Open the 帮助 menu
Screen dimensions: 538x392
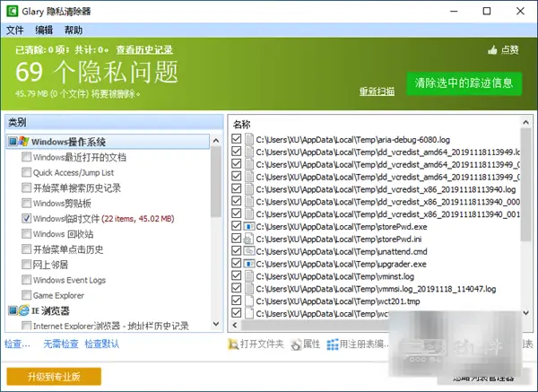click(74, 30)
